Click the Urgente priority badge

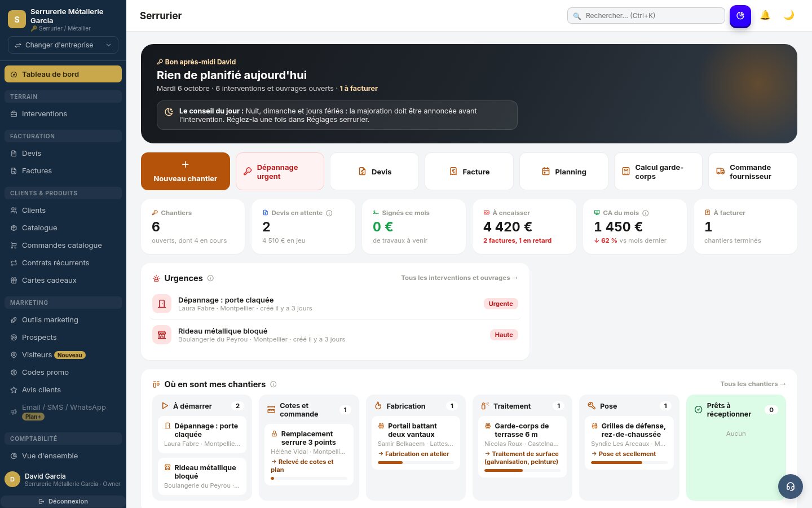501,304
